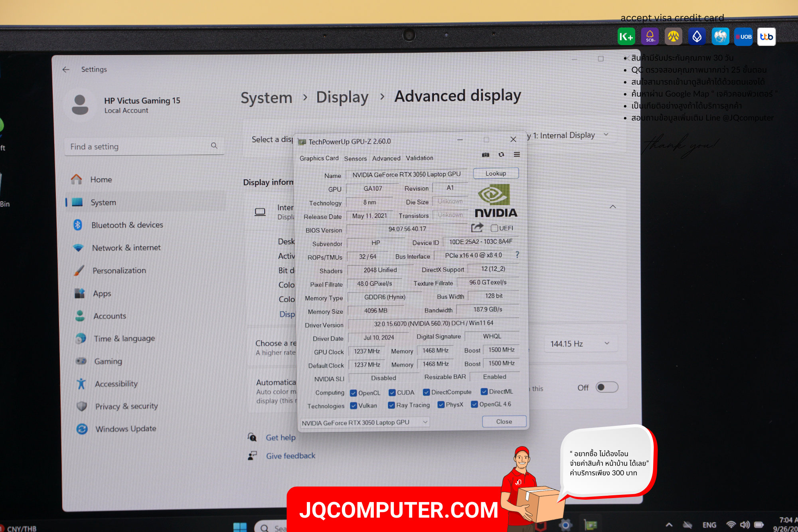Click the Apps icon in sidebar

pos(80,293)
